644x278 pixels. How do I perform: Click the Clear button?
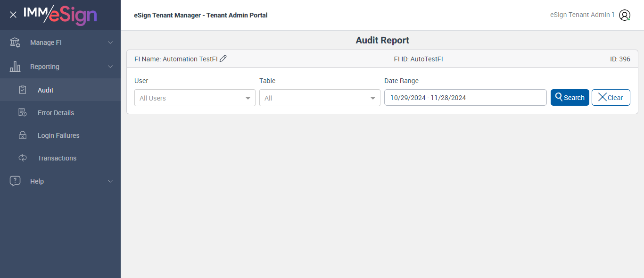[611, 98]
